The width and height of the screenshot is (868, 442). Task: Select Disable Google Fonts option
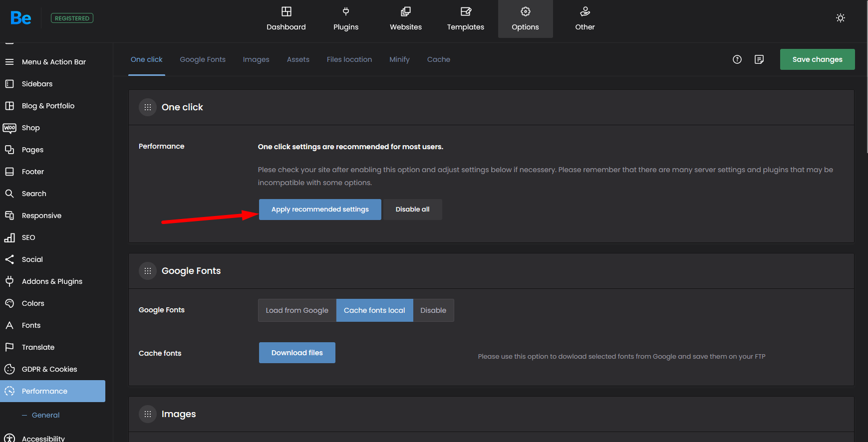(433, 310)
